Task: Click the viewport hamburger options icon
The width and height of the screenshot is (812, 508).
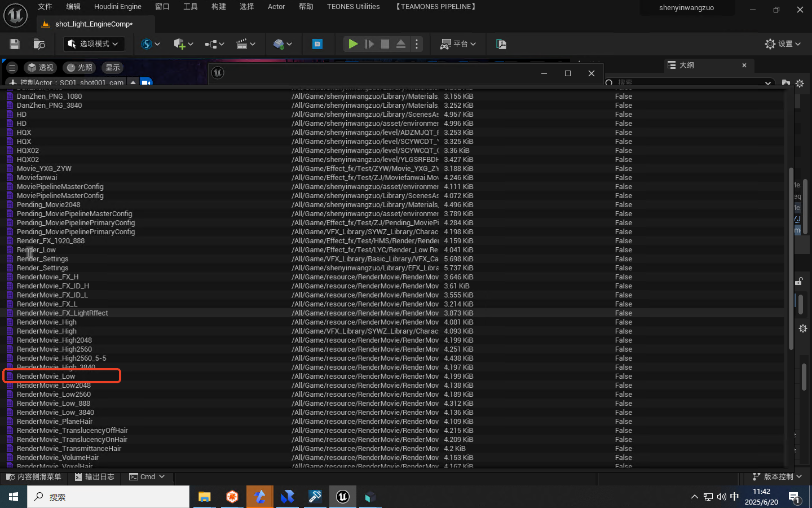Action: pos(12,68)
